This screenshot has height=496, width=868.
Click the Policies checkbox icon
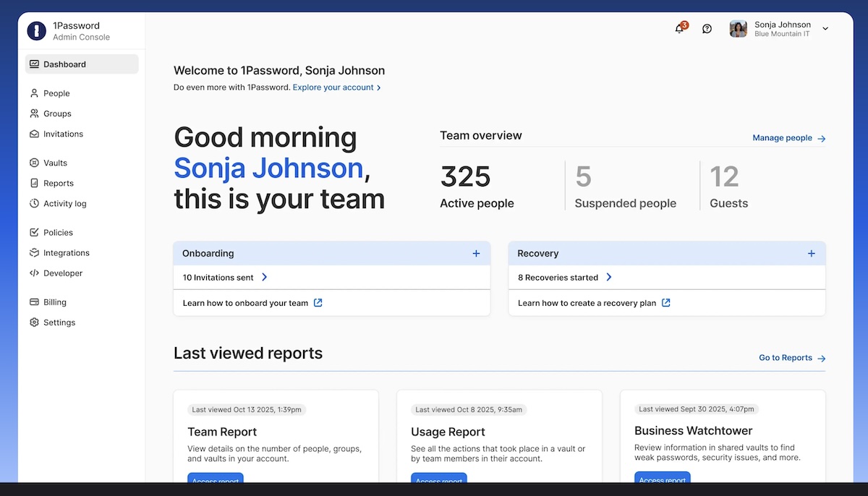coord(34,233)
